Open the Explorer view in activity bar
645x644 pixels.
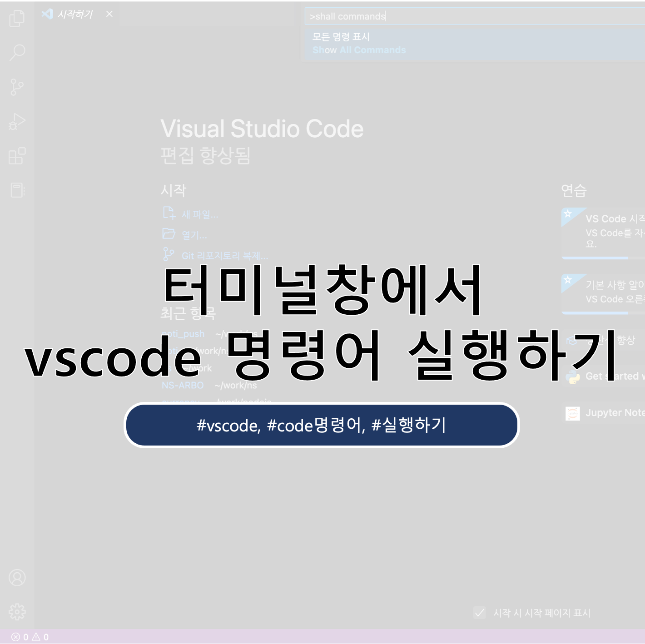point(17,18)
